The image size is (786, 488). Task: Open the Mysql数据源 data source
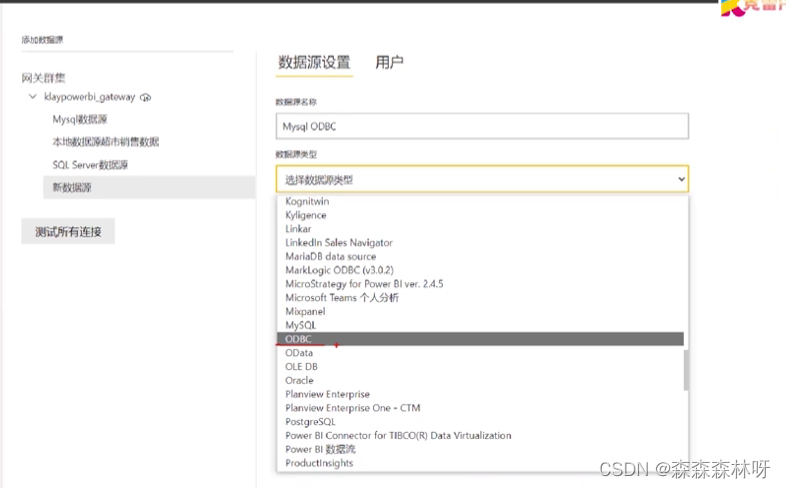click(x=80, y=119)
